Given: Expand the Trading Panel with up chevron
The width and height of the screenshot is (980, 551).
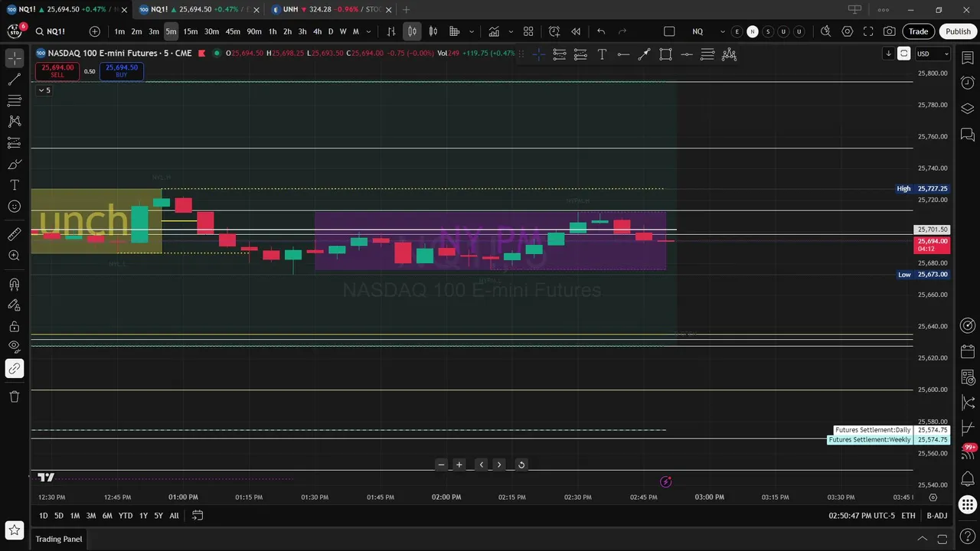Looking at the screenshot, I should 922,539.
